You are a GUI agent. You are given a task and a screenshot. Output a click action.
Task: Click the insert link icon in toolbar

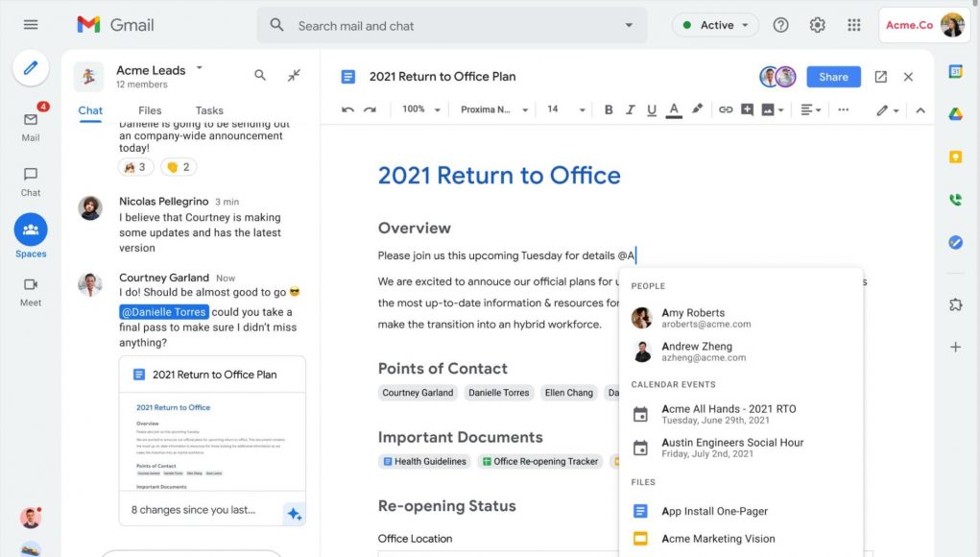point(726,109)
